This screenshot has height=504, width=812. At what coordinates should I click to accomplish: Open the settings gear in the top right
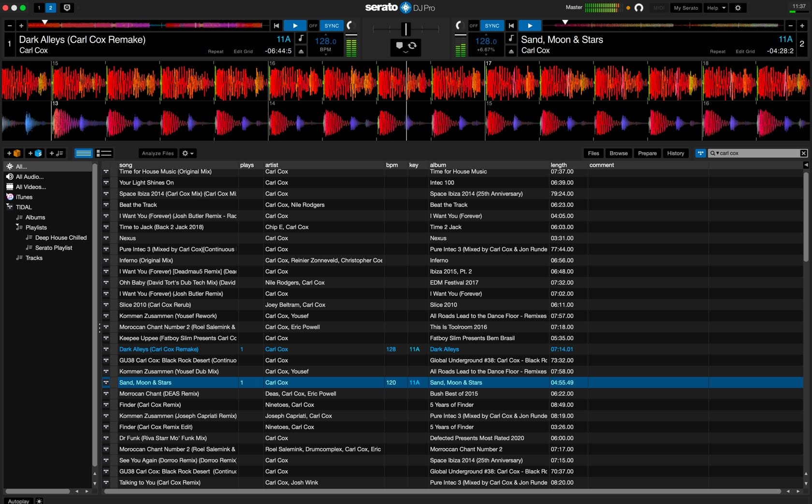coord(738,8)
